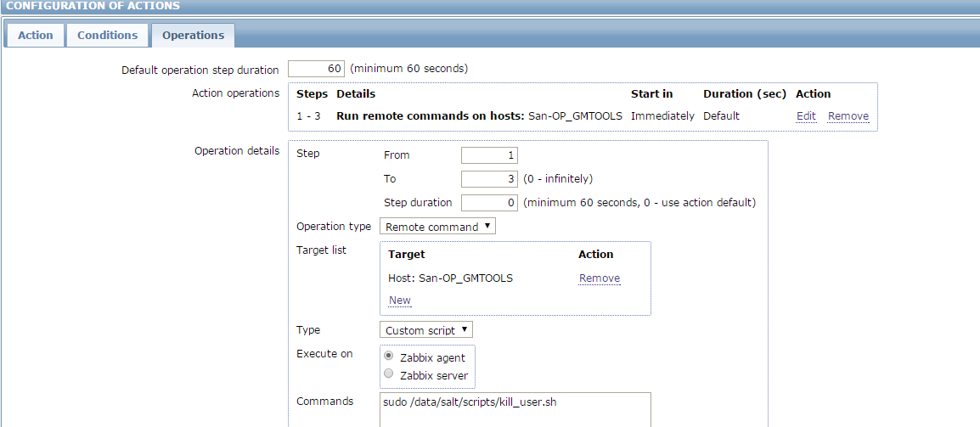
Task: Choose Zabbix agent for Execute on
Action: pyautogui.click(x=389, y=356)
